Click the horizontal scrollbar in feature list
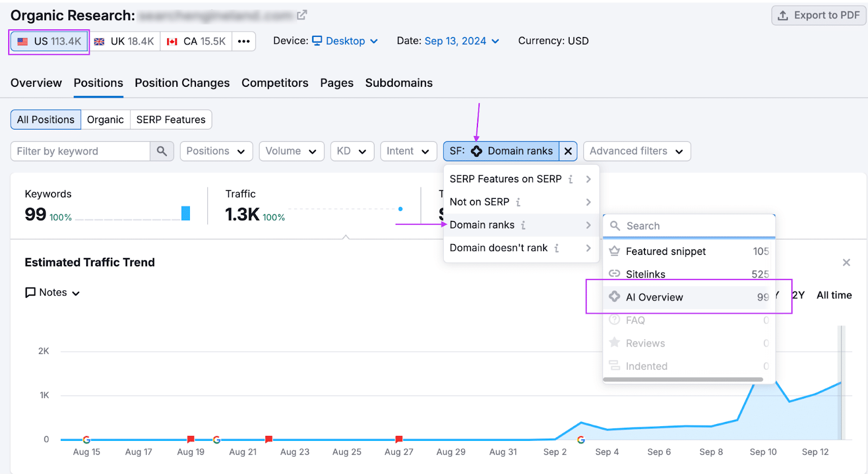This screenshot has height=474, width=868. pos(683,380)
